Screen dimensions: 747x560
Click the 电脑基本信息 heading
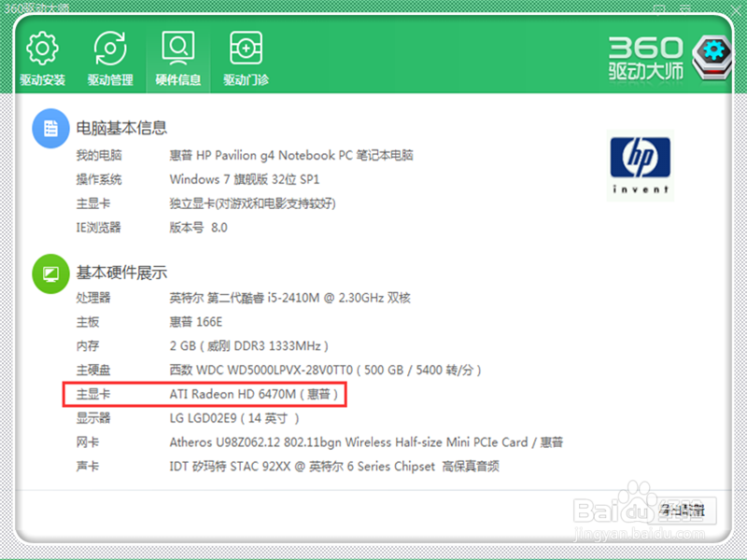[121, 128]
